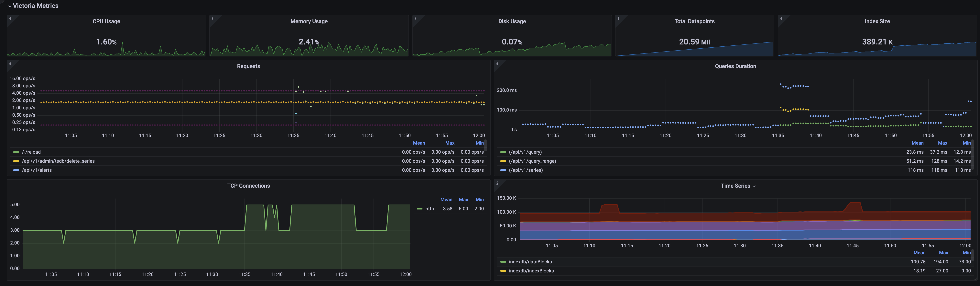Screen dimensions: 980x286
Task: Click the Total Datapoints panel info icon
Action: coord(618,19)
